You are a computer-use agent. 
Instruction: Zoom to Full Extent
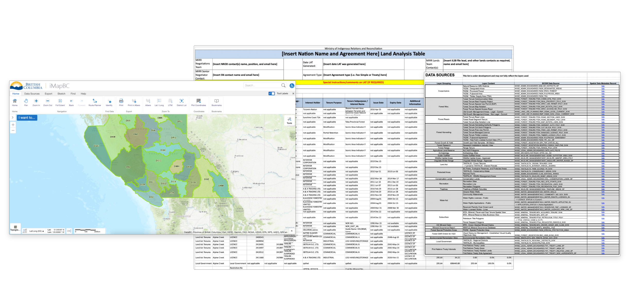60,102
